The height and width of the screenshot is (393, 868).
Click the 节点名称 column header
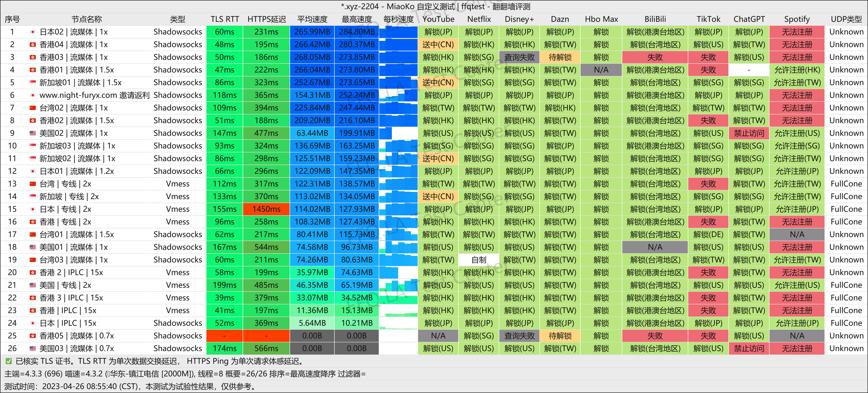(x=86, y=19)
